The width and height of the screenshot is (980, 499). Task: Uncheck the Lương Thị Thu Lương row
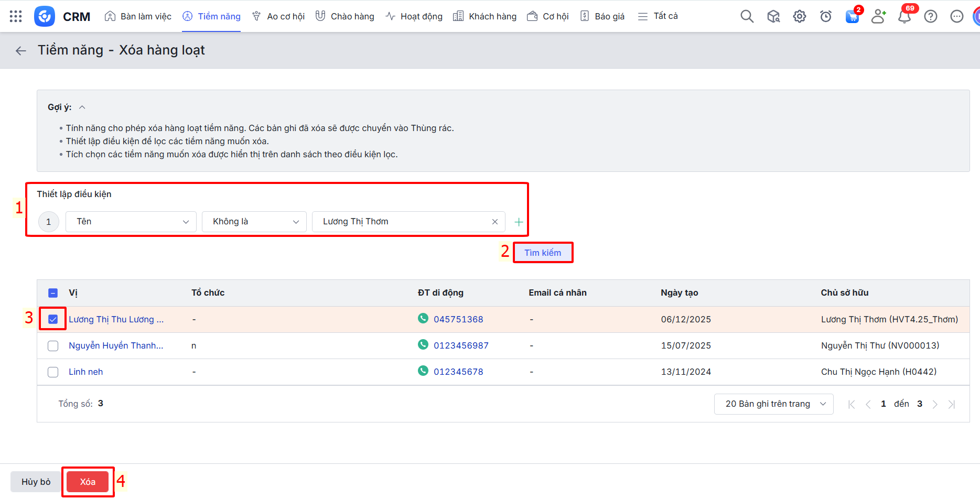(53, 319)
